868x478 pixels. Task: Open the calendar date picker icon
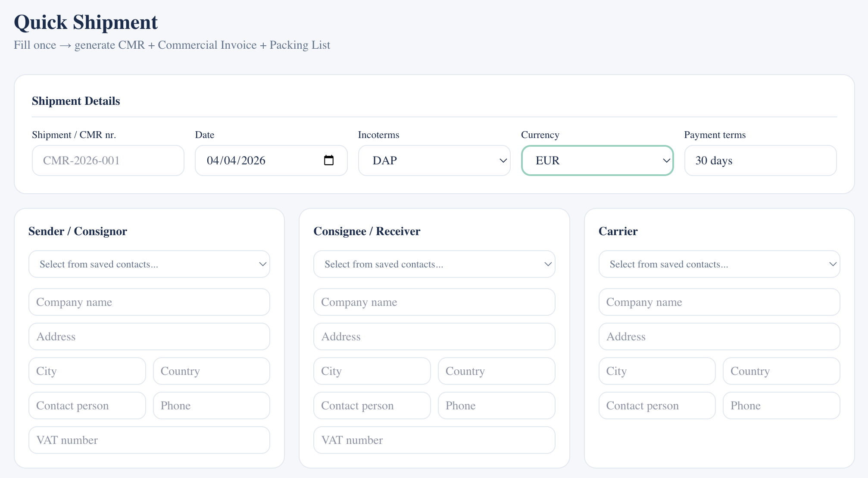click(328, 160)
